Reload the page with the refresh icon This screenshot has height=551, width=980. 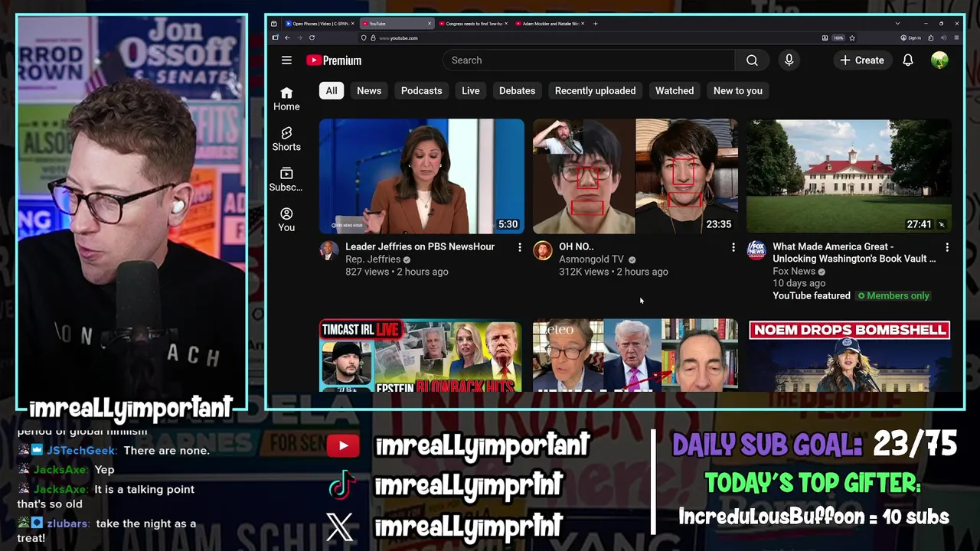tap(312, 37)
